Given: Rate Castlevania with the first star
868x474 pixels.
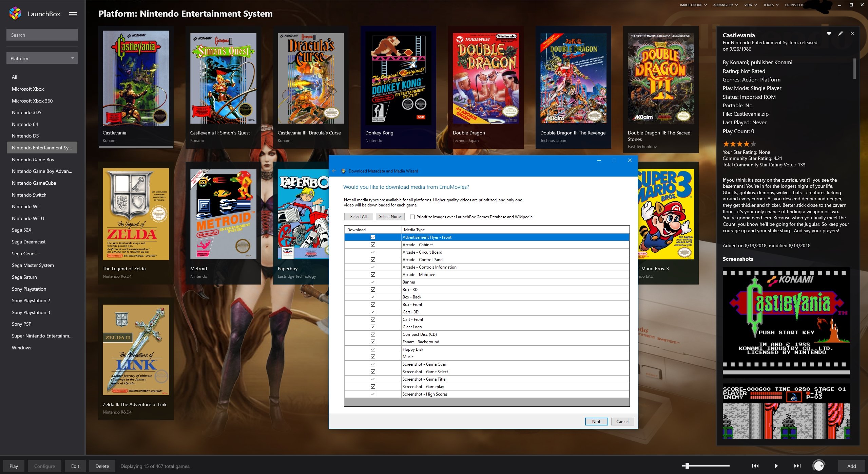Looking at the screenshot, I should [726, 144].
